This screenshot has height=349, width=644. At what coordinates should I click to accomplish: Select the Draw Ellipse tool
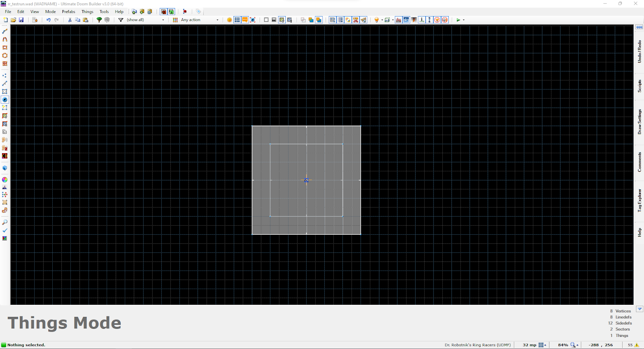point(5,55)
